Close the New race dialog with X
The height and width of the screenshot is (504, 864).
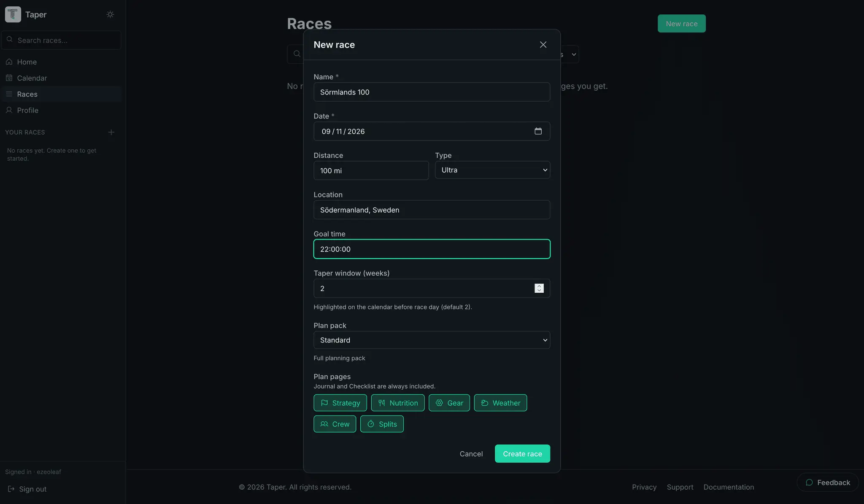pyautogui.click(x=543, y=45)
